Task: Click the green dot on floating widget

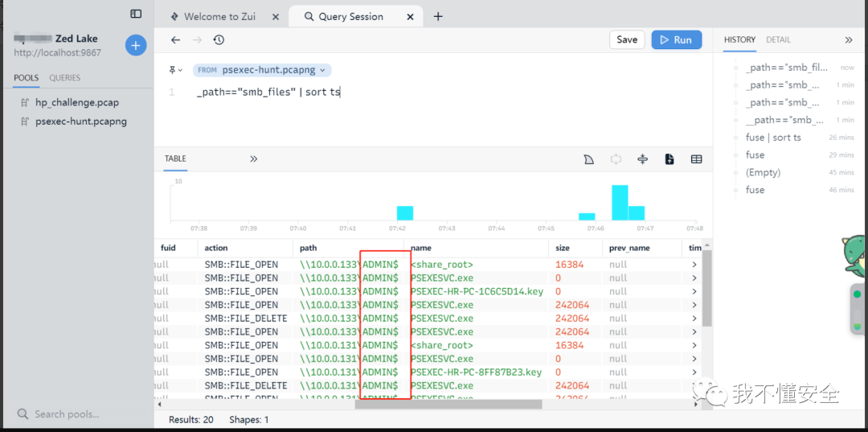Action: pyautogui.click(x=857, y=294)
